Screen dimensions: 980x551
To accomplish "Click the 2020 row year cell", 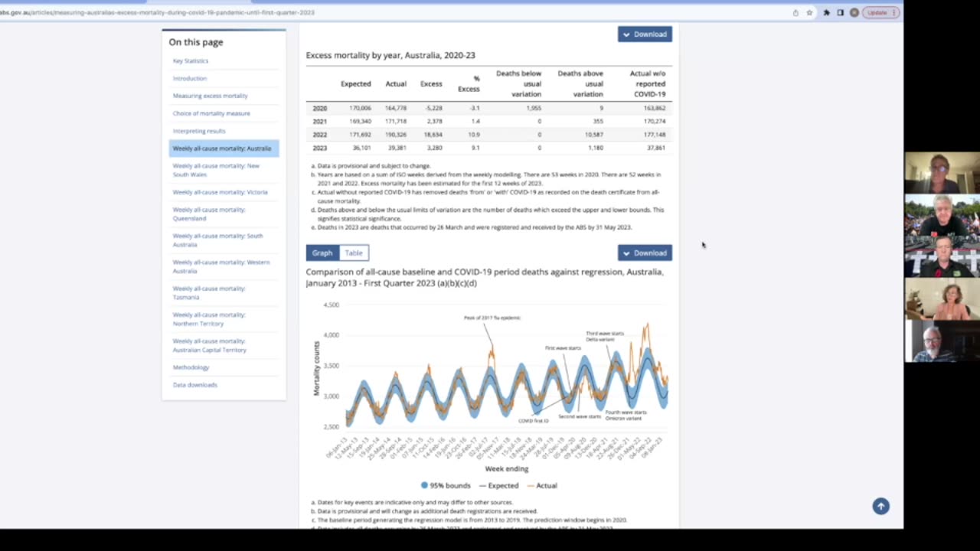I will pos(319,109).
